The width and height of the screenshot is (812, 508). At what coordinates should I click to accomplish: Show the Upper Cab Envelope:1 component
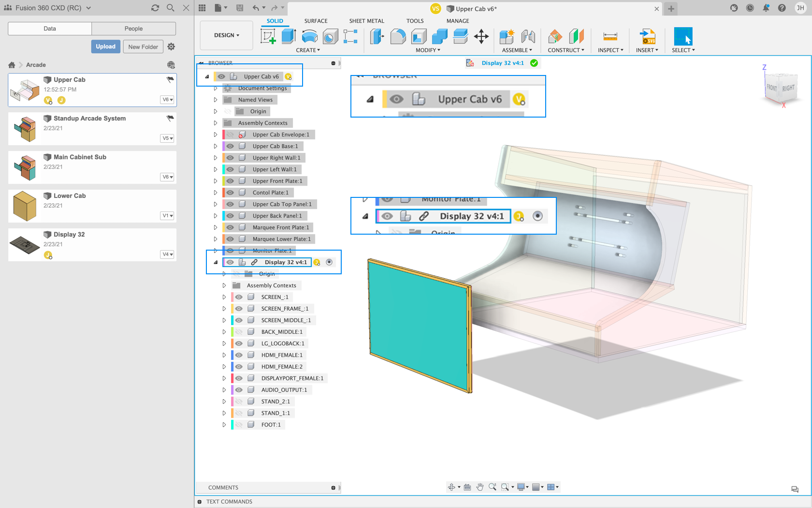[230, 134]
